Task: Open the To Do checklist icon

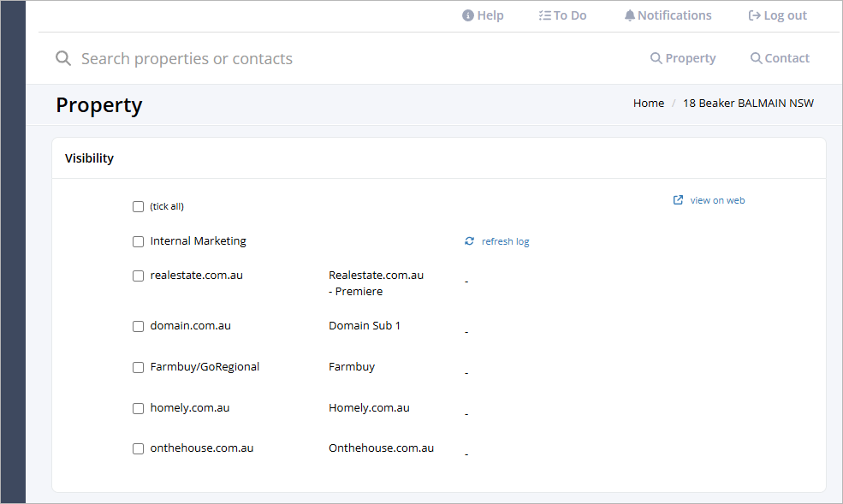Action: coord(544,15)
